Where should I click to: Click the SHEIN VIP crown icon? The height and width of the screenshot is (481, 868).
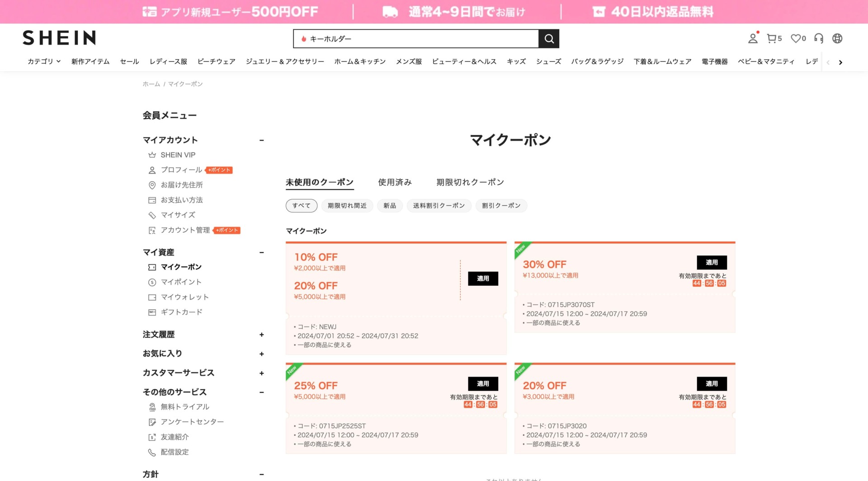[152, 155]
